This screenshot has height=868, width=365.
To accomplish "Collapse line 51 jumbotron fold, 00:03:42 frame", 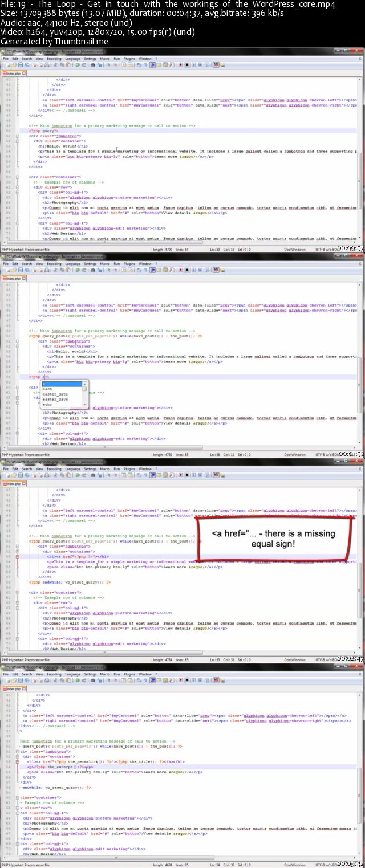I will 18,752.
